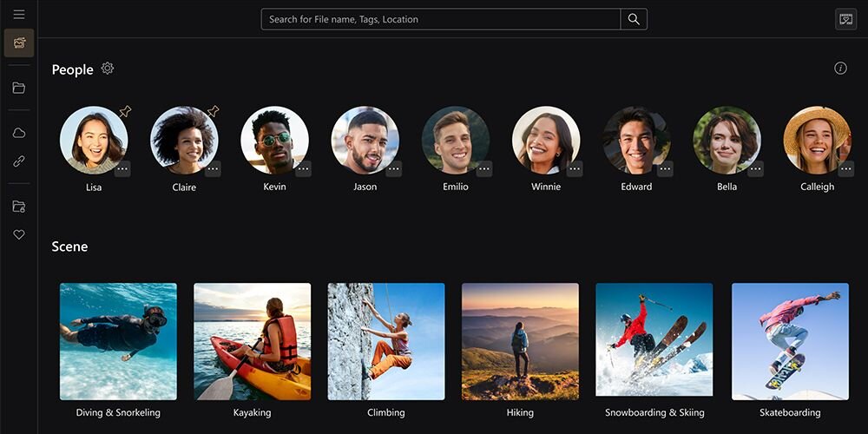Click the name label "Kevin"
868x434 pixels.
274,187
